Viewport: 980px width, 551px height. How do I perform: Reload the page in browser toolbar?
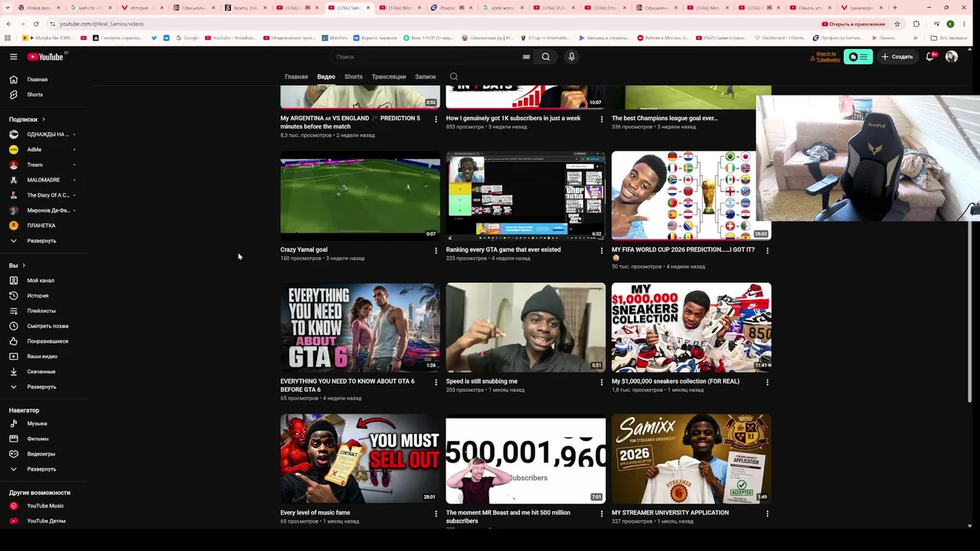point(36,24)
